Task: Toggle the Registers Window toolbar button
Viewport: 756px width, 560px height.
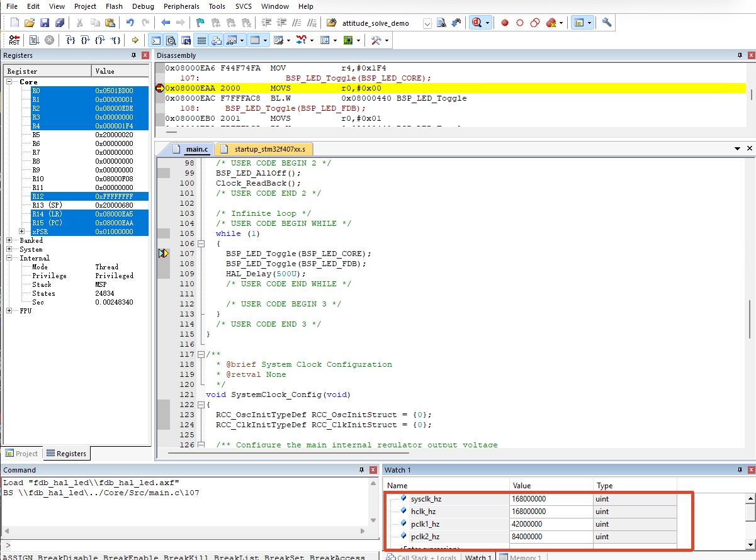Action: (x=201, y=40)
